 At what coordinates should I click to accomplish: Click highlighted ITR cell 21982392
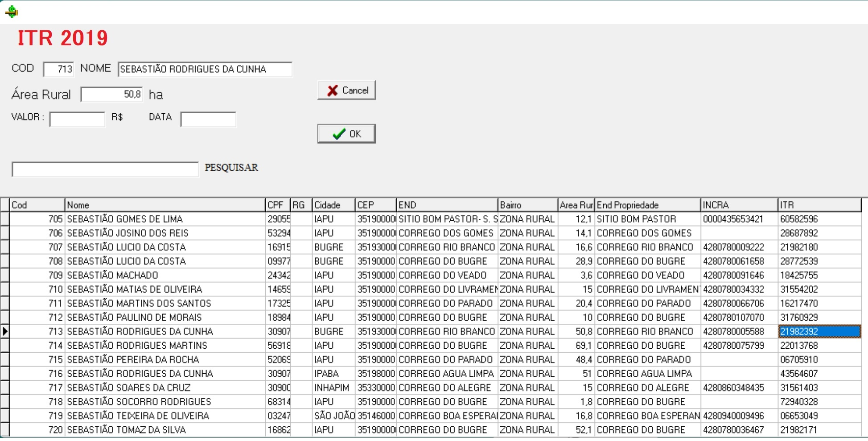point(819,332)
